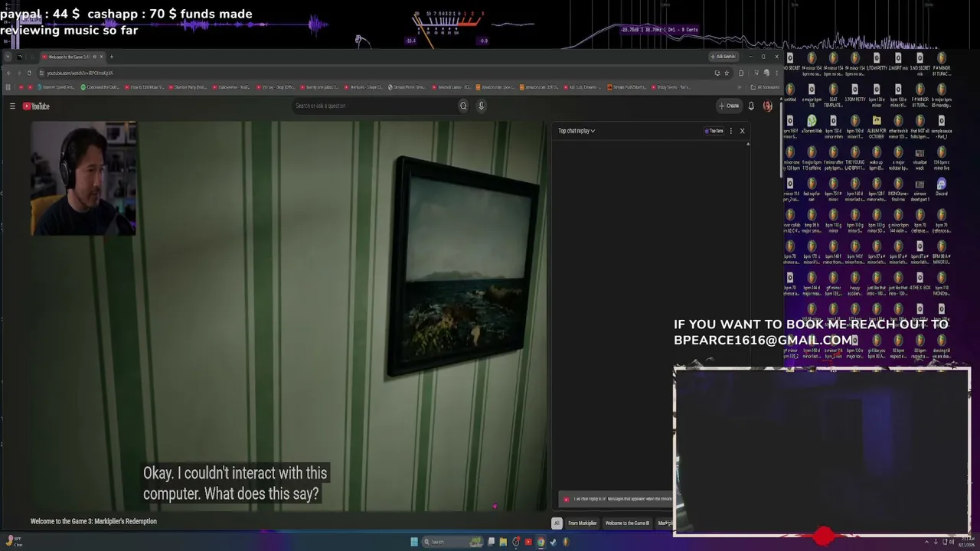Viewport: 980px width, 551px height.
Task: Open chat more options (three dots)
Action: [x=730, y=131]
